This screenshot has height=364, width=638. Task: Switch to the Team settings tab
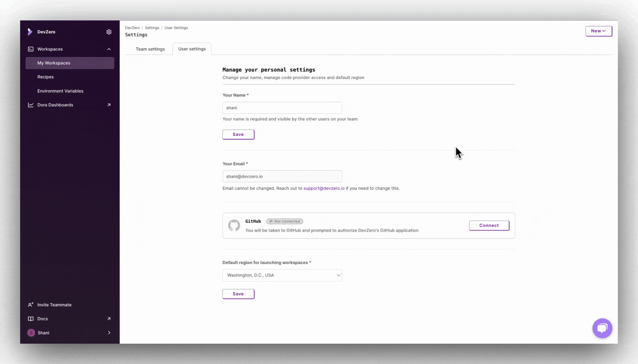pos(150,49)
